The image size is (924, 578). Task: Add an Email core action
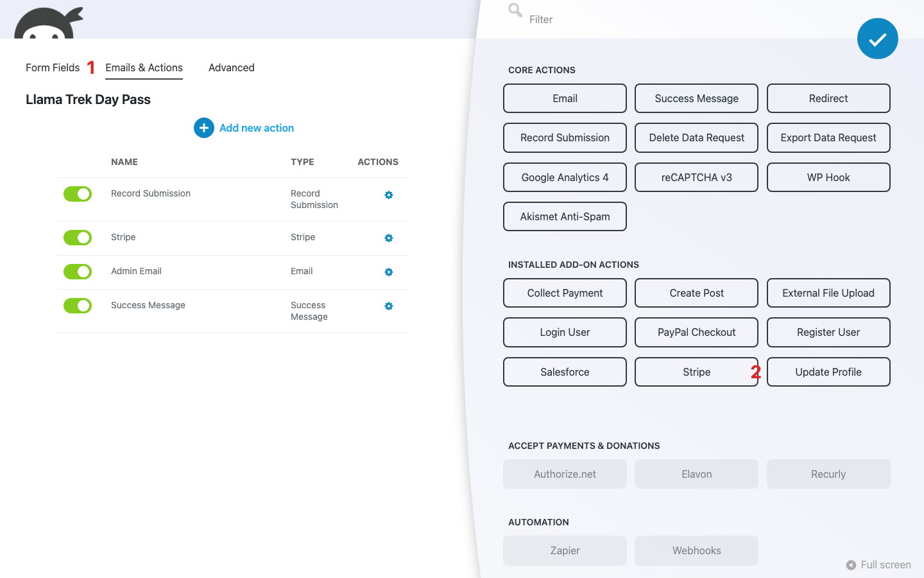point(565,98)
